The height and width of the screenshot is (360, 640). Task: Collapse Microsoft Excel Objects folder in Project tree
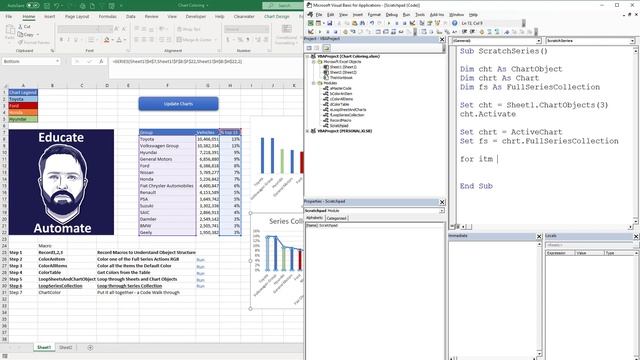click(314, 62)
